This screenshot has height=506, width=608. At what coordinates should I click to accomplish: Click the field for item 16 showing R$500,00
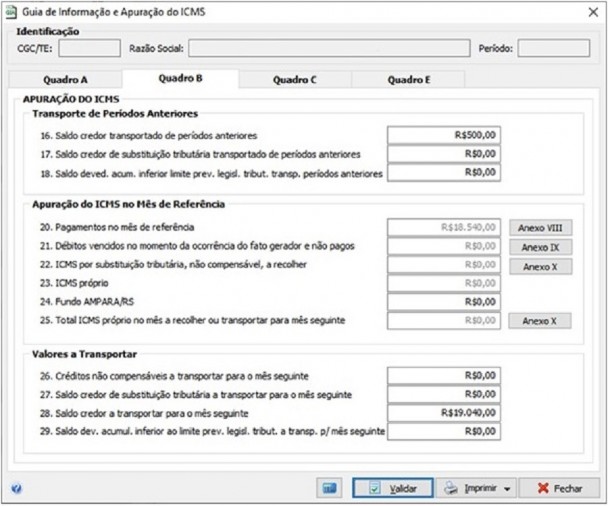pos(443,135)
